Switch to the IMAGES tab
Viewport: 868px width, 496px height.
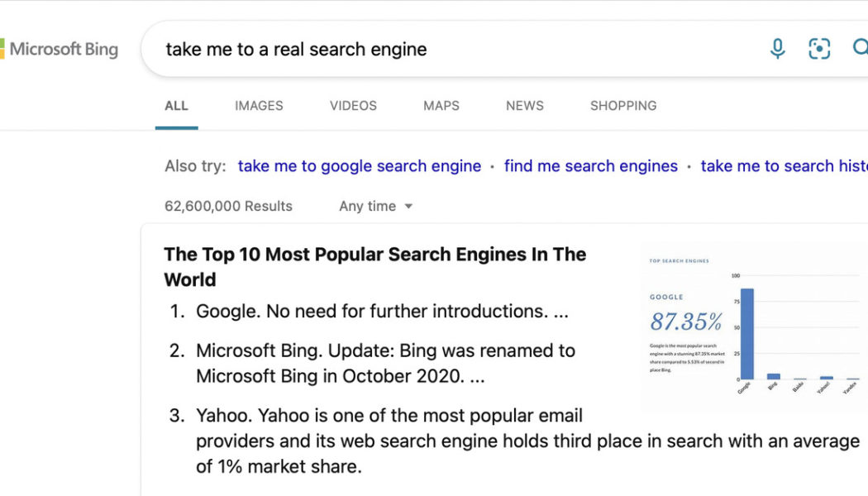pos(258,106)
